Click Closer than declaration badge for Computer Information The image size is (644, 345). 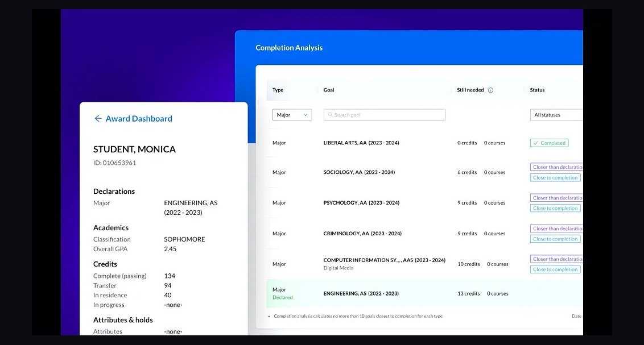(x=556, y=259)
